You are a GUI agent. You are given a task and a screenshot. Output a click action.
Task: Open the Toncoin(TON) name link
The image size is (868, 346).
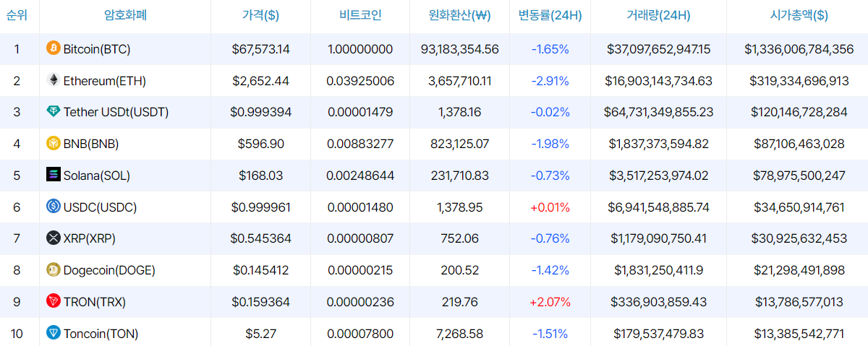(101, 334)
